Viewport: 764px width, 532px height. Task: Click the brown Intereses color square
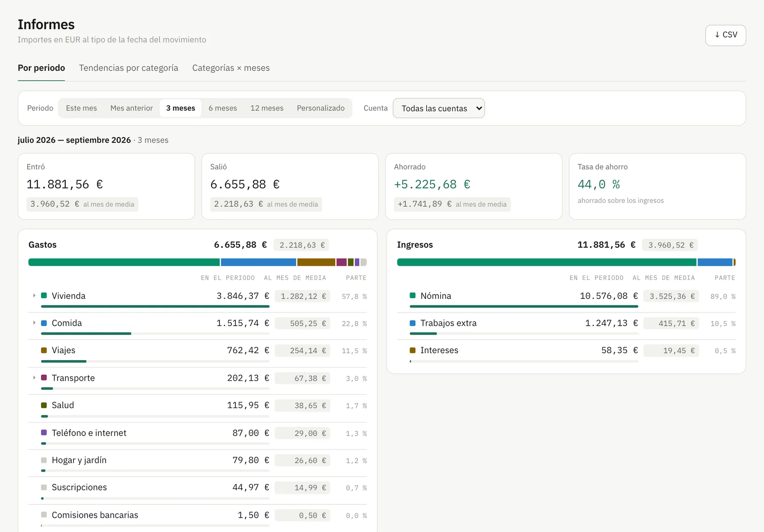point(413,350)
